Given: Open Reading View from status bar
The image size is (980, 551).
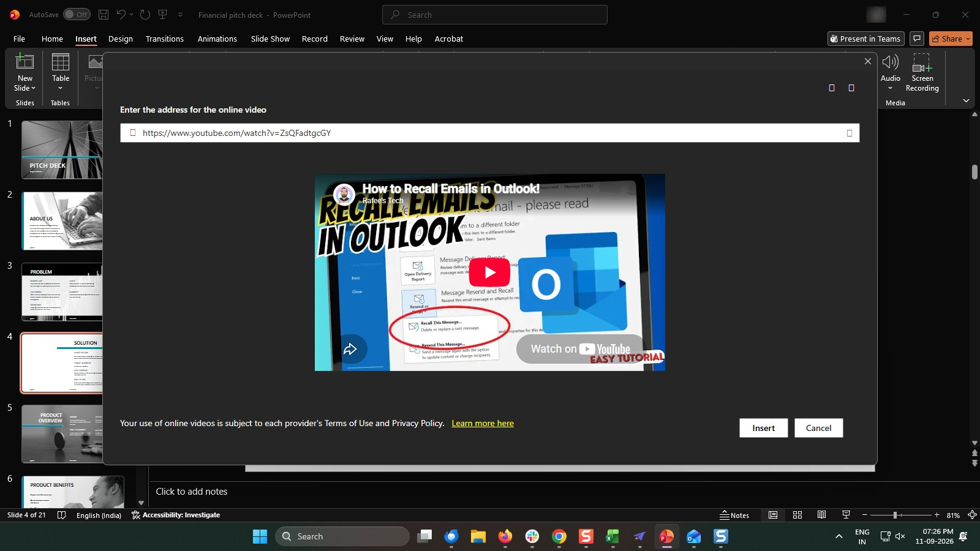Looking at the screenshot, I should tap(821, 515).
